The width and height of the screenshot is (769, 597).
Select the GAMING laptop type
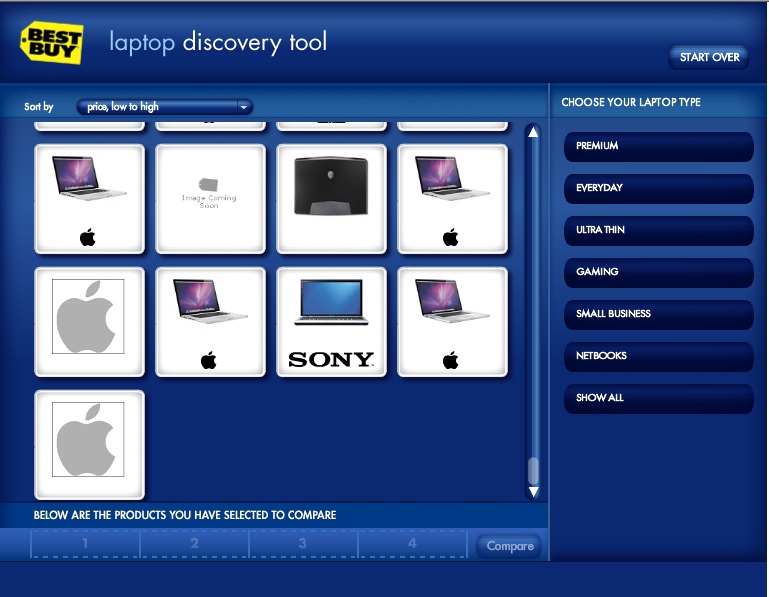659,272
